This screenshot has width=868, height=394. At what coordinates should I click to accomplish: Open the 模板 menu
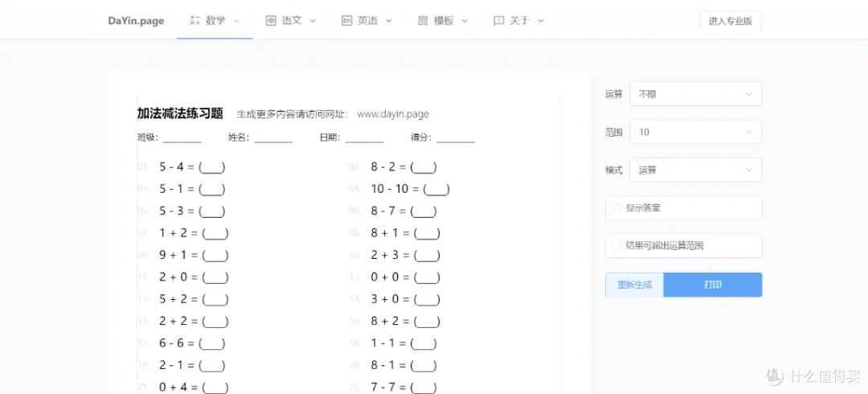(444, 21)
